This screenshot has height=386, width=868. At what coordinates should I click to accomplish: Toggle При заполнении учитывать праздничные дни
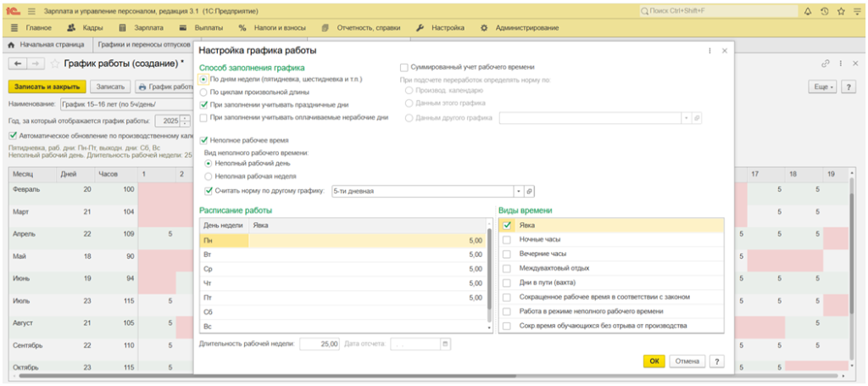click(203, 104)
